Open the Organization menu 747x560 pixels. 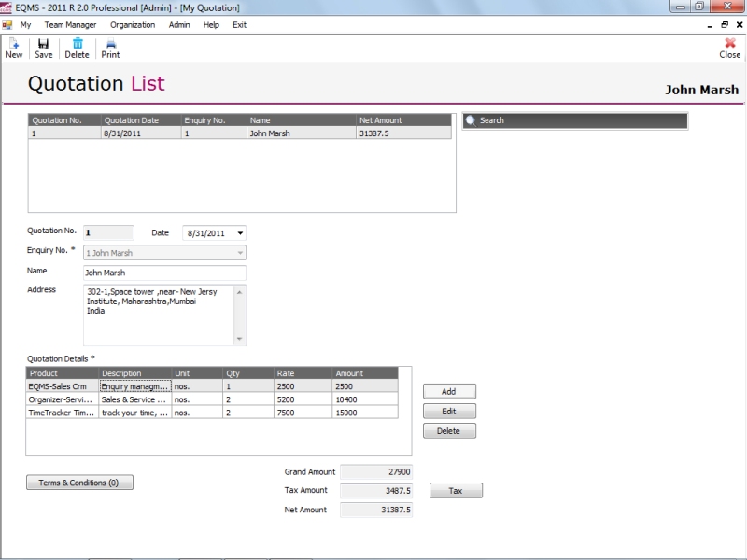(x=133, y=25)
